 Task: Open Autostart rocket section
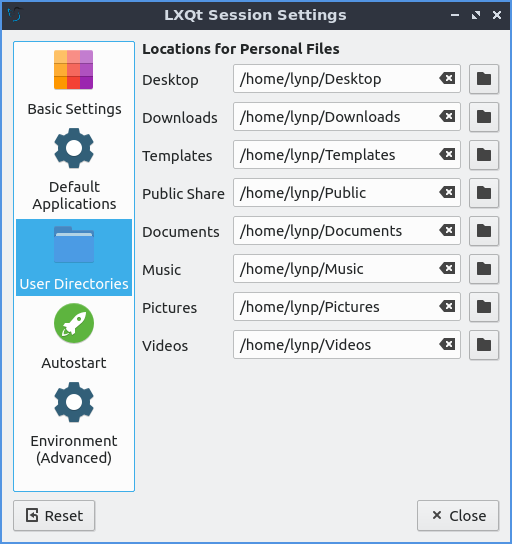click(74, 336)
